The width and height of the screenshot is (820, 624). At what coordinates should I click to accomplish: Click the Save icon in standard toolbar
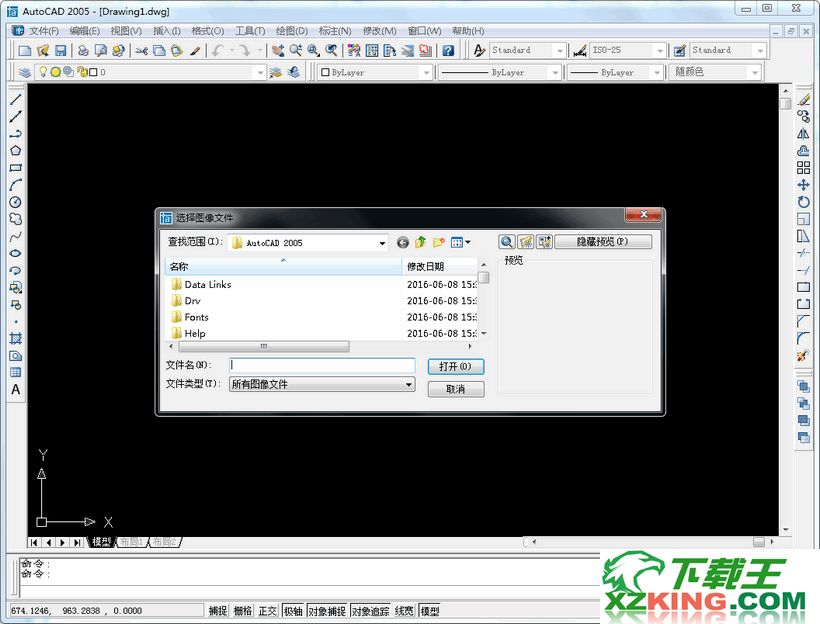coord(61,50)
